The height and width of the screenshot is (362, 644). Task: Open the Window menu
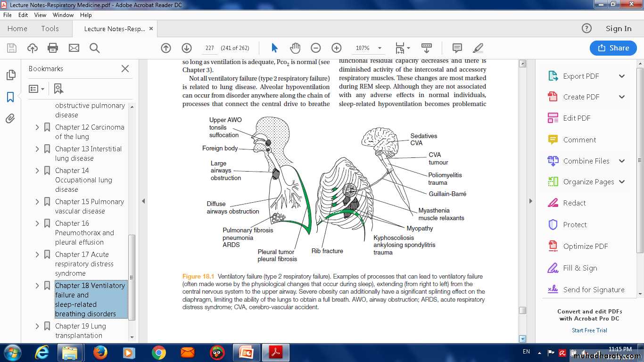63,15
